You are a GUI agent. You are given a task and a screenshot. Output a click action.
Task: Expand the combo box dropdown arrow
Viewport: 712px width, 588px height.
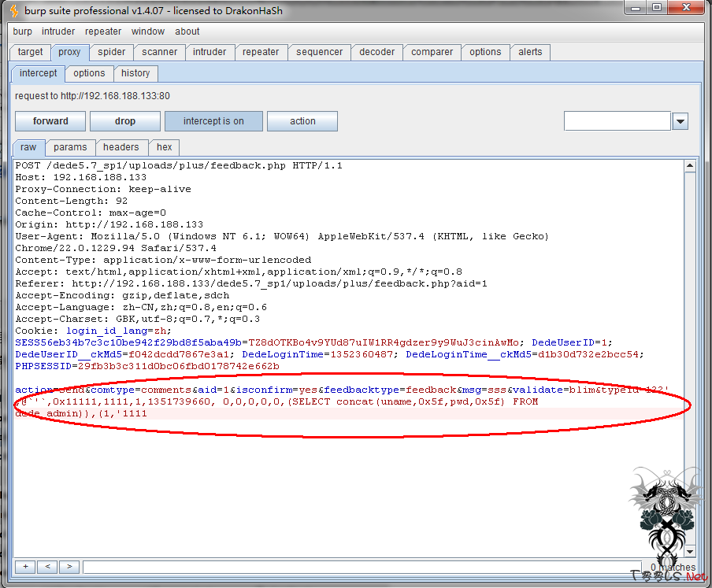pyautogui.click(x=680, y=121)
